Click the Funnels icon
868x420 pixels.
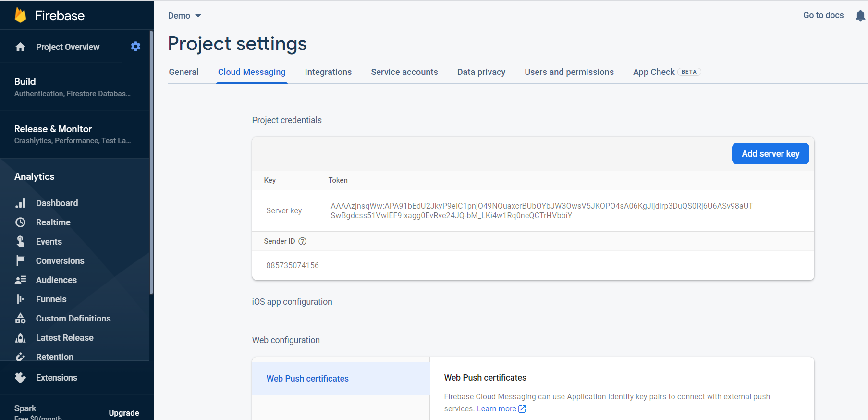[x=21, y=299]
